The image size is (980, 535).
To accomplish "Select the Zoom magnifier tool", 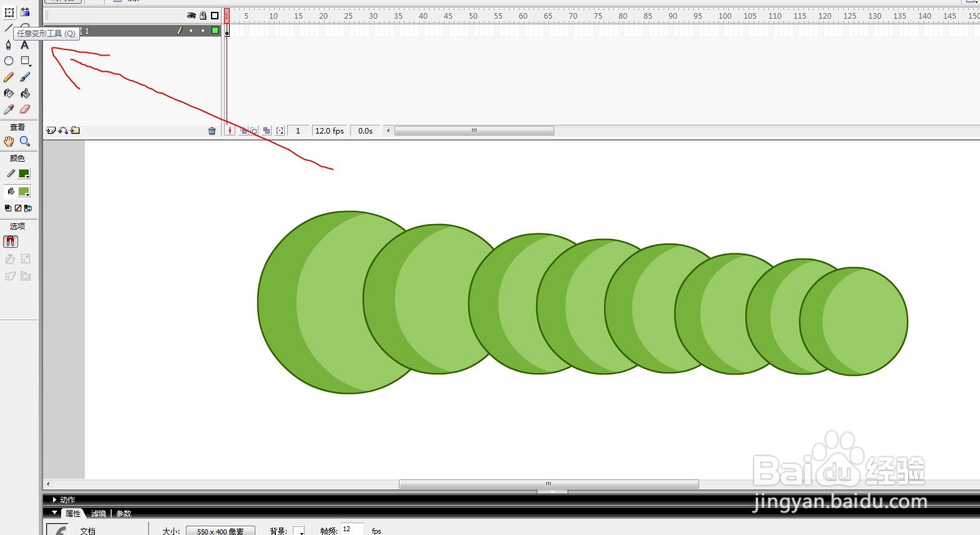I will point(25,142).
